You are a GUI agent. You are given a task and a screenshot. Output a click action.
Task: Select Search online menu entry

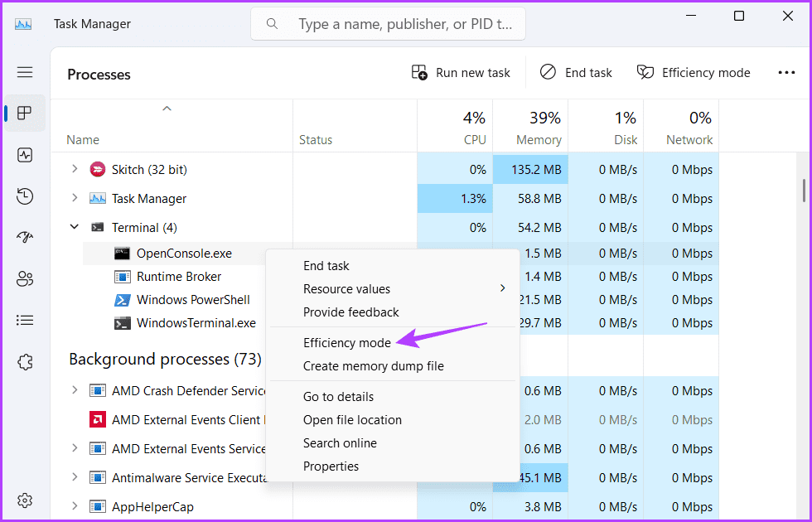click(x=394, y=443)
